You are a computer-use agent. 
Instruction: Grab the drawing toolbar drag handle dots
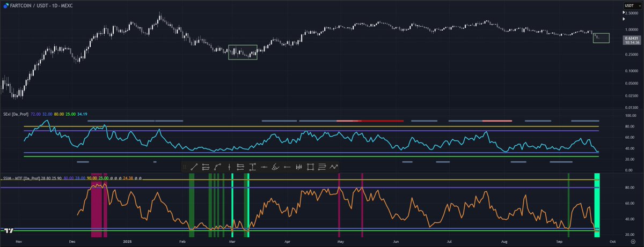184,167
